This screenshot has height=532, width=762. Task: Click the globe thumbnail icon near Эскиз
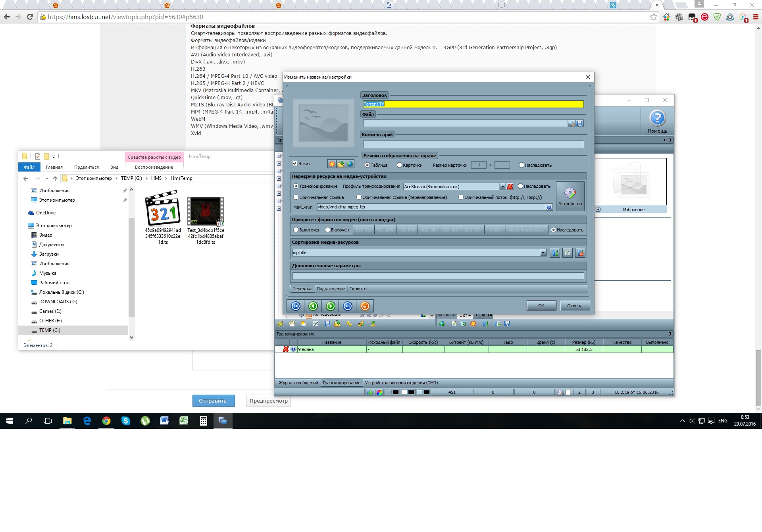[x=350, y=164]
